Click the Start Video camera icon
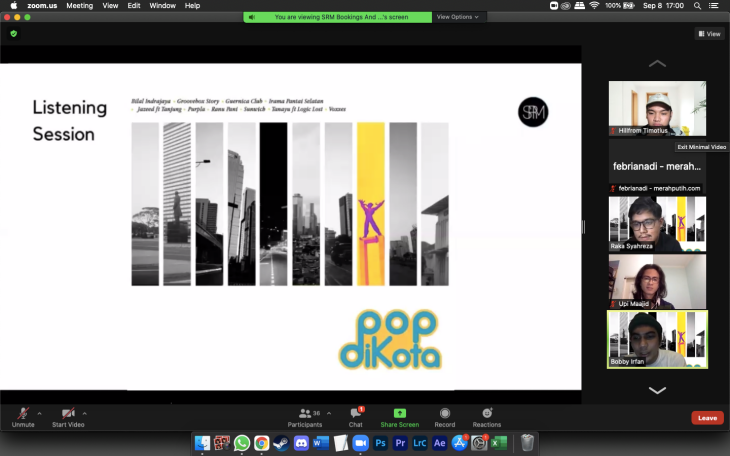 (x=68, y=413)
